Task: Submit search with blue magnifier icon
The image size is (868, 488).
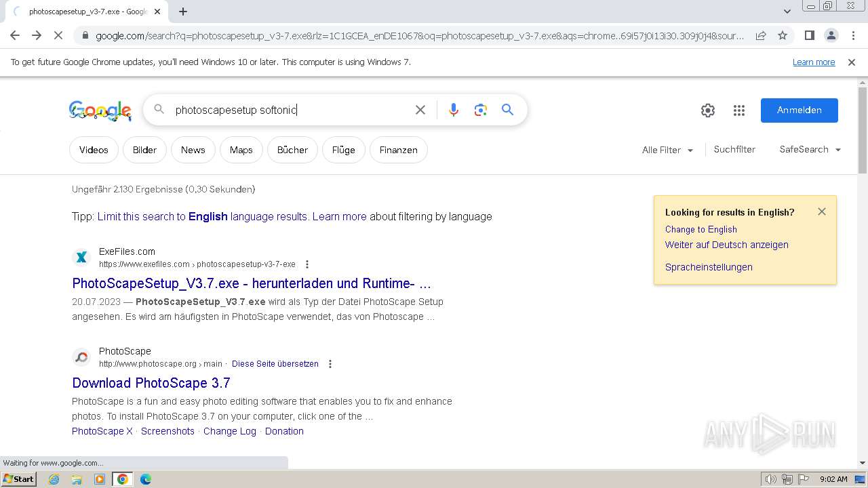Action: 507,110
